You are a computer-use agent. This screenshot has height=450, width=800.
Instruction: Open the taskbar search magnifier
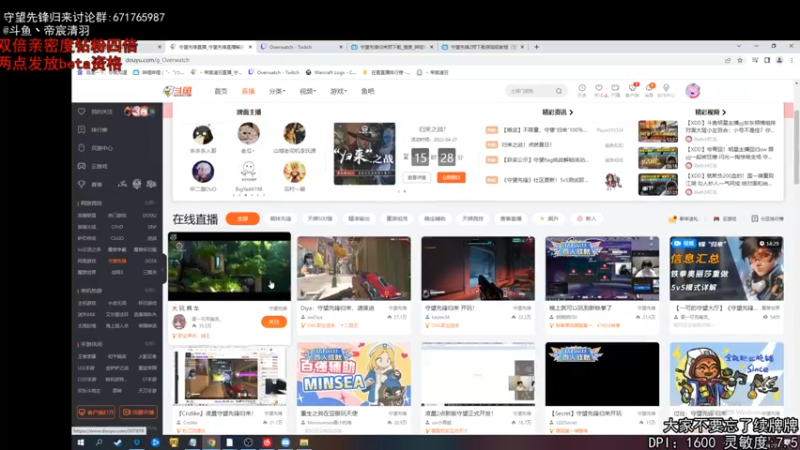(x=99, y=443)
